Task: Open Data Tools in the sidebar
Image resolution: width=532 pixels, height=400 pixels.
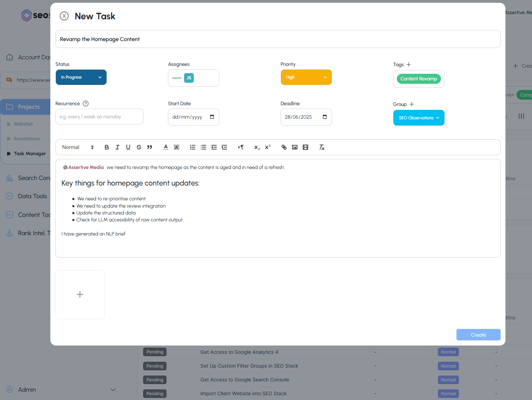Action: pos(32,196)
